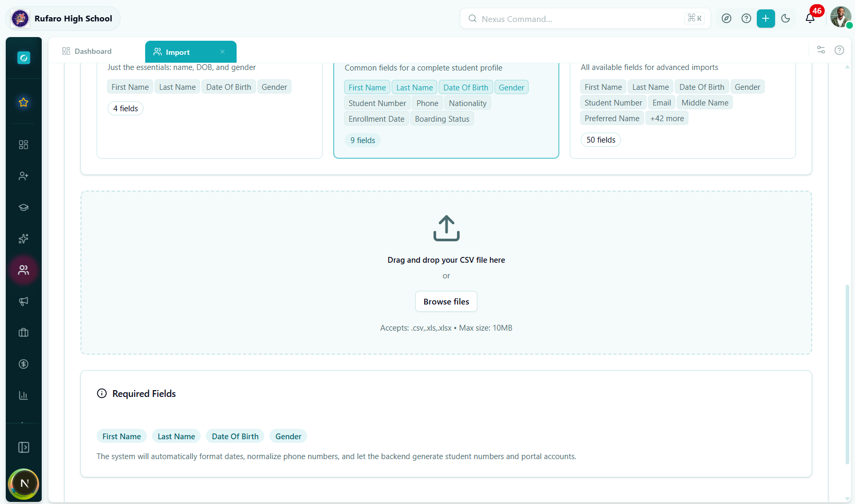Click the Phone chip
The height and width of the screenshot is (504, 855).
coord(427,103)
